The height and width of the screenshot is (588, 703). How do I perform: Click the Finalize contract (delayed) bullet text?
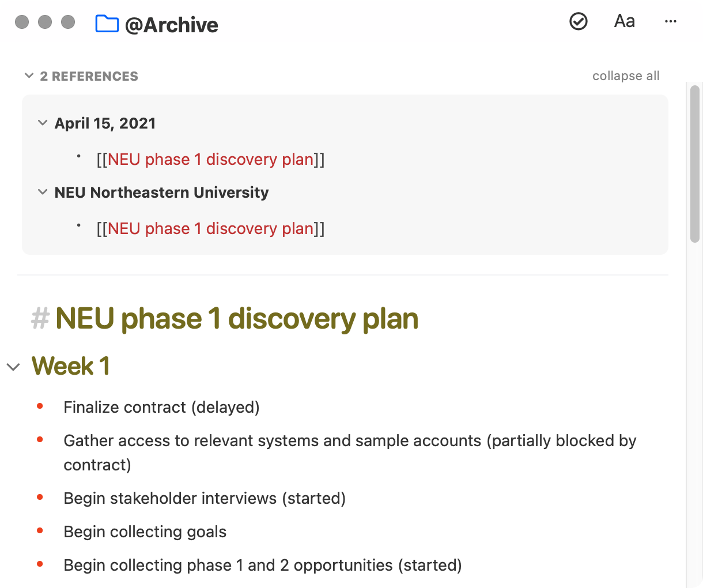tap(161, 407)
